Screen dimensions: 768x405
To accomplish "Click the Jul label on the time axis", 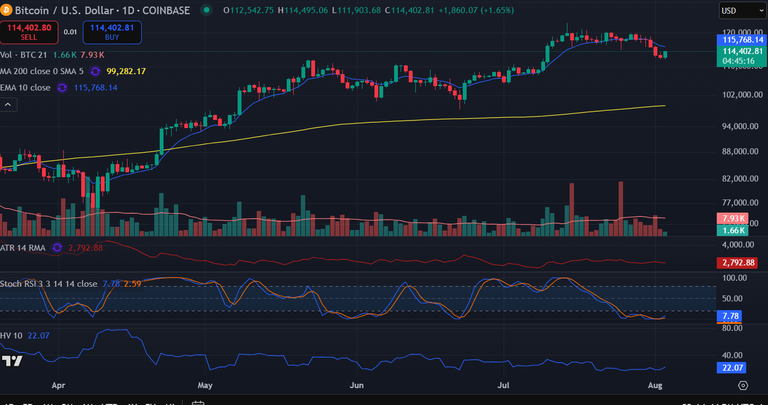I will point(504,385).
